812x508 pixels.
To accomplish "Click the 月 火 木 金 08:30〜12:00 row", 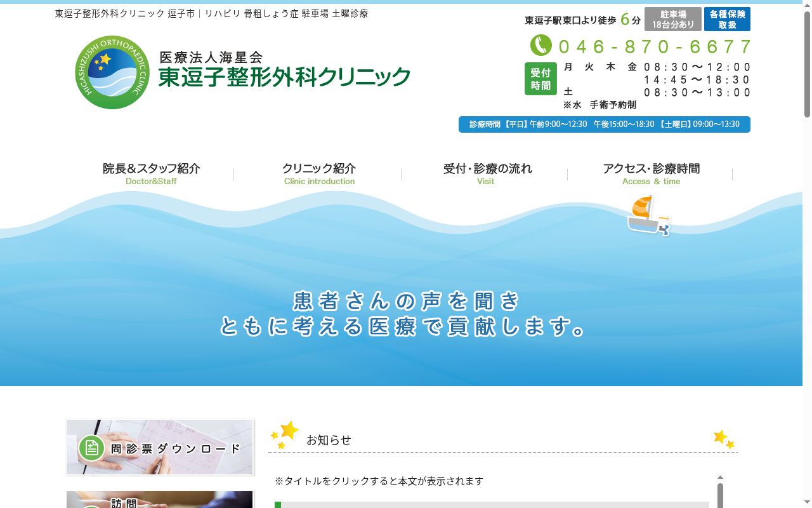I will (x=657, y=67).
